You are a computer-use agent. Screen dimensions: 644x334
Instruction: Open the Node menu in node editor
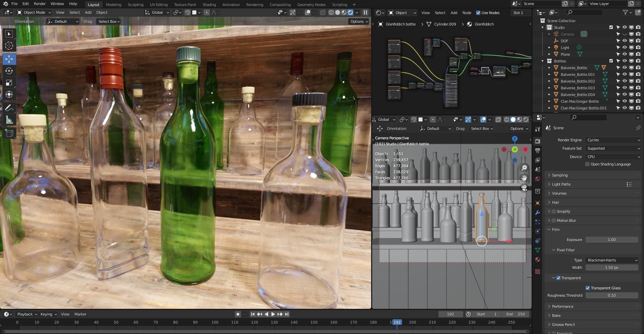click(467, 13)
